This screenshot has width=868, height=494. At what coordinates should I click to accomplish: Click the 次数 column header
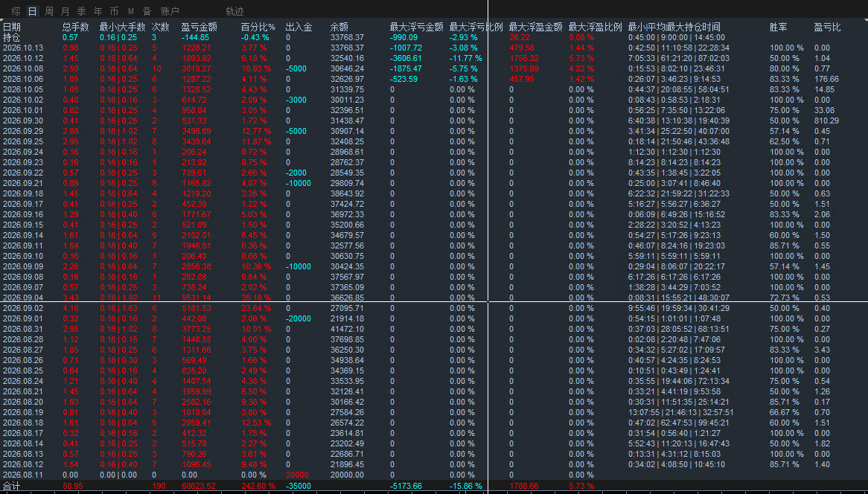161,27
